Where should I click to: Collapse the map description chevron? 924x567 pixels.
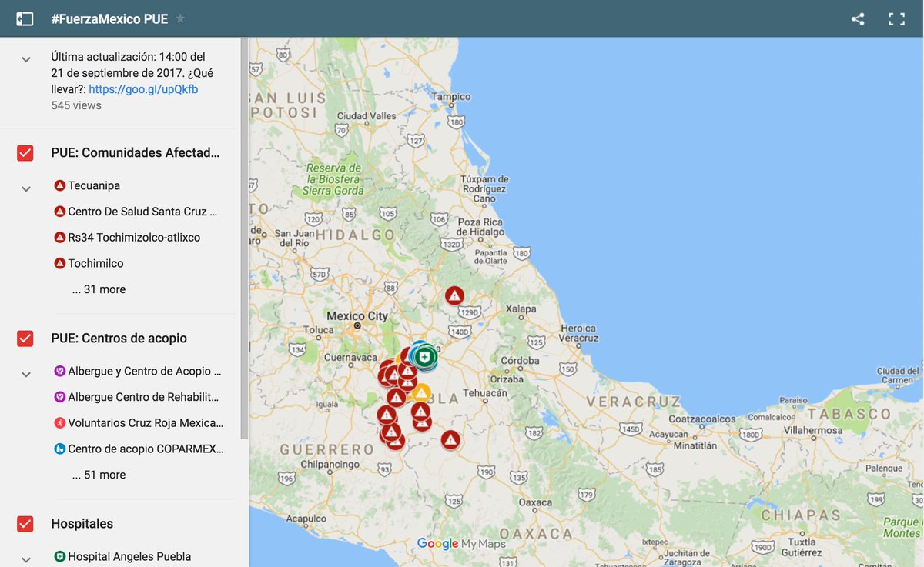click(26, 59)
